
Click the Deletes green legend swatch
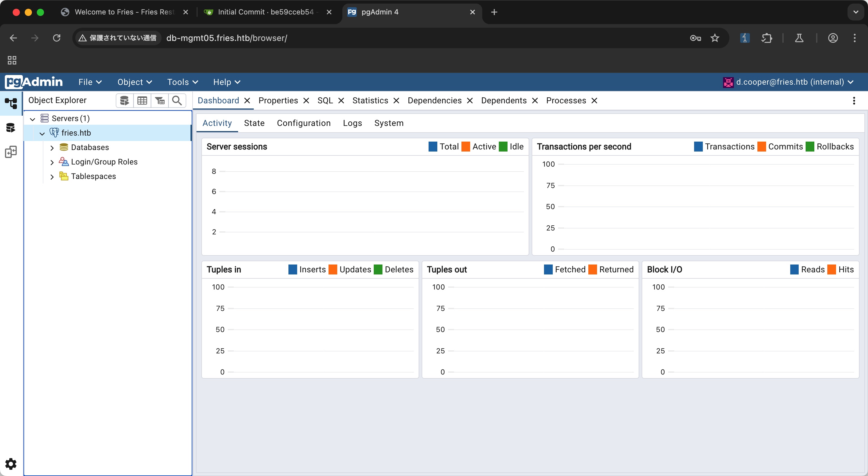(378, 270)
